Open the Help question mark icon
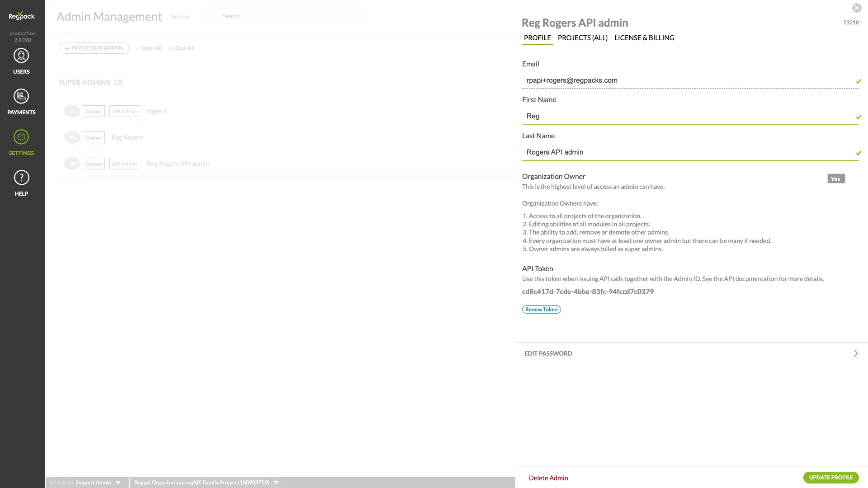 pos(21,178)
